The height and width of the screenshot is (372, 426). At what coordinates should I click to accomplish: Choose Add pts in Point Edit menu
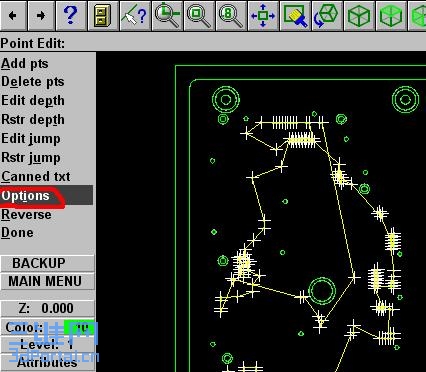click(25, 63)
